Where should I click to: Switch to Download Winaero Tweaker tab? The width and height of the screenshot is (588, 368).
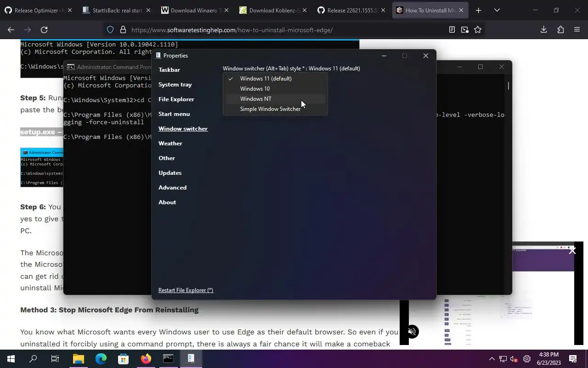pos(195,10)
